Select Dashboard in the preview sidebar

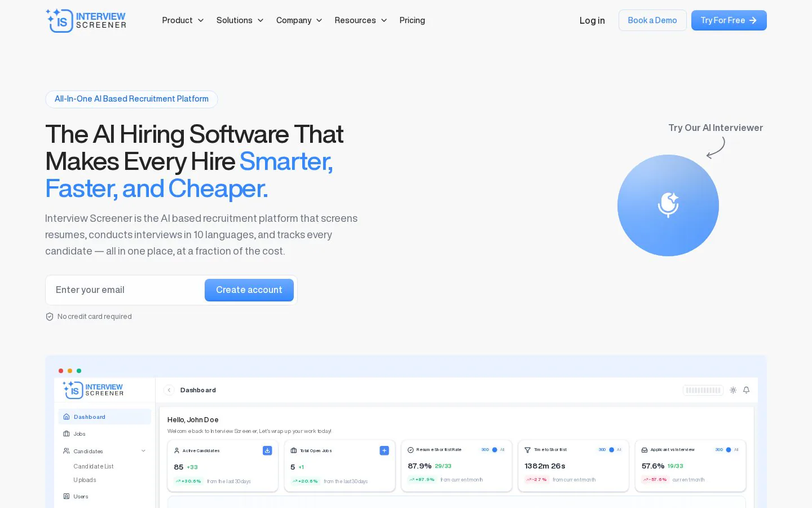pos(105,417)
